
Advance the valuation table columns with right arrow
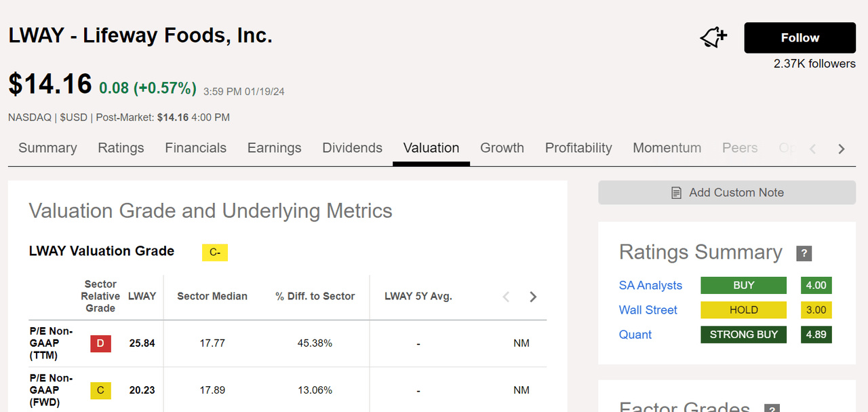(x=533, y=297)
